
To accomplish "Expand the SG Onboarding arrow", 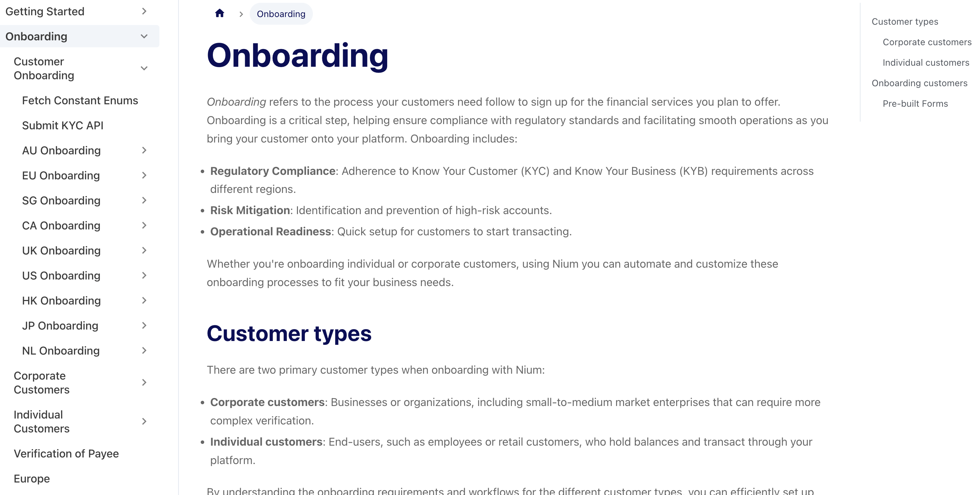I will (144, 200).
